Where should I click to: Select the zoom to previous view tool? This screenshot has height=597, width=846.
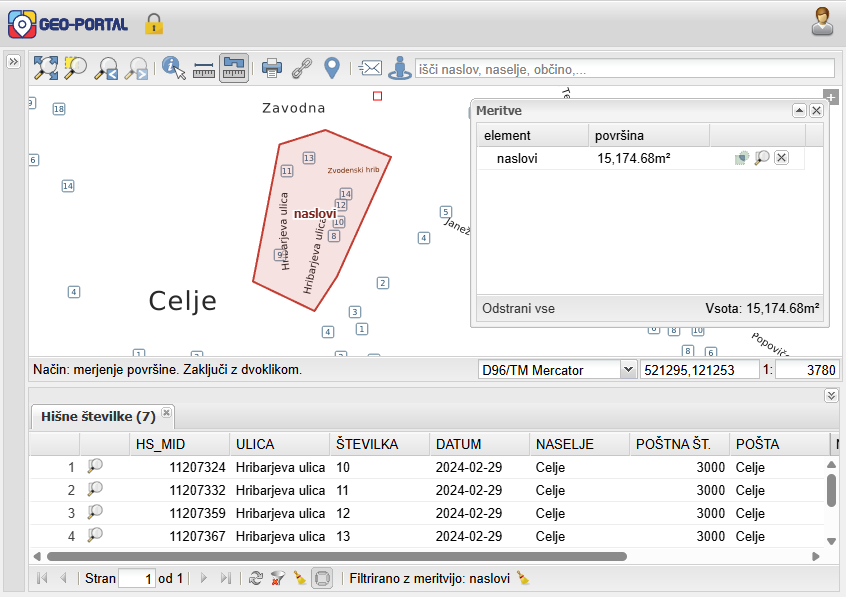coord(106,68)
